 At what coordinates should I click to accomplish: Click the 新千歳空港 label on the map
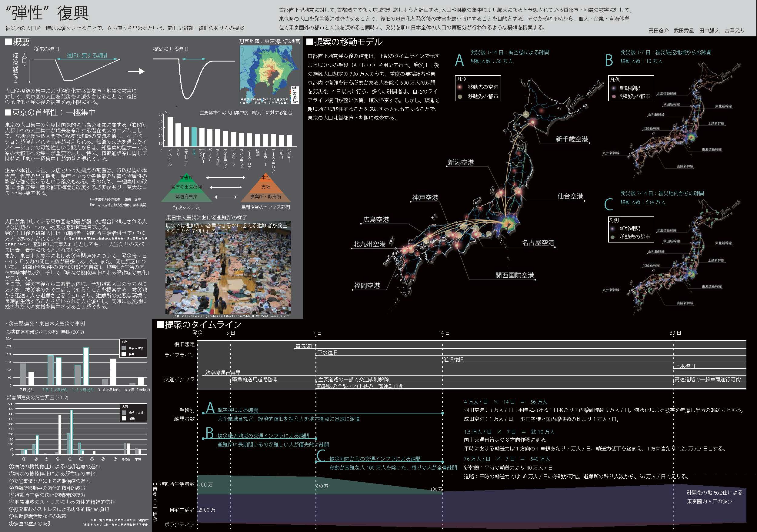572,139
